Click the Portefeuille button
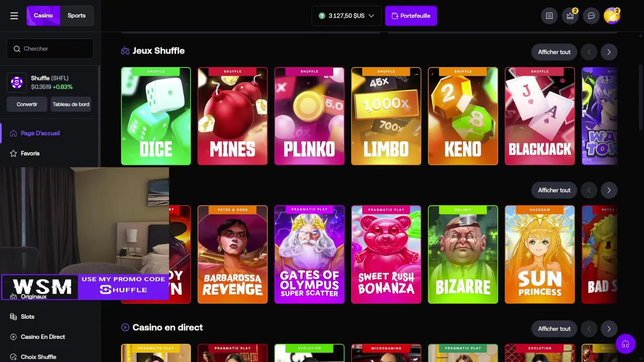This screenshot has width=644, height=362. pos(411,16)
